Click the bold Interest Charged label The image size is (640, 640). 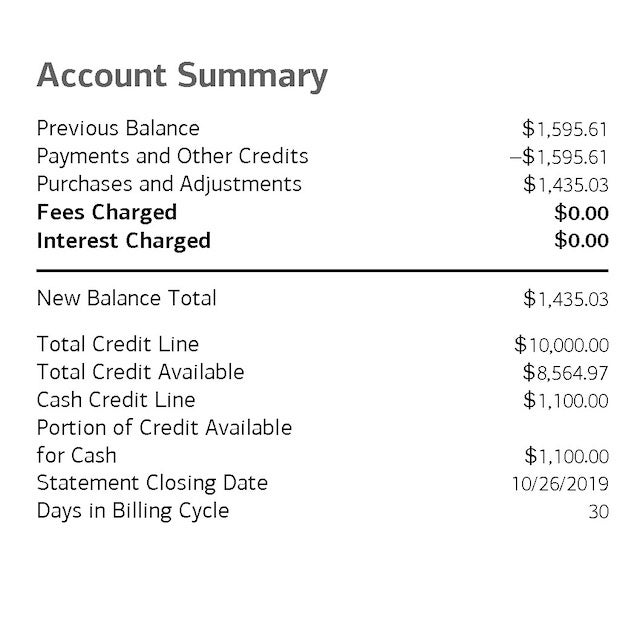[123, 240]
